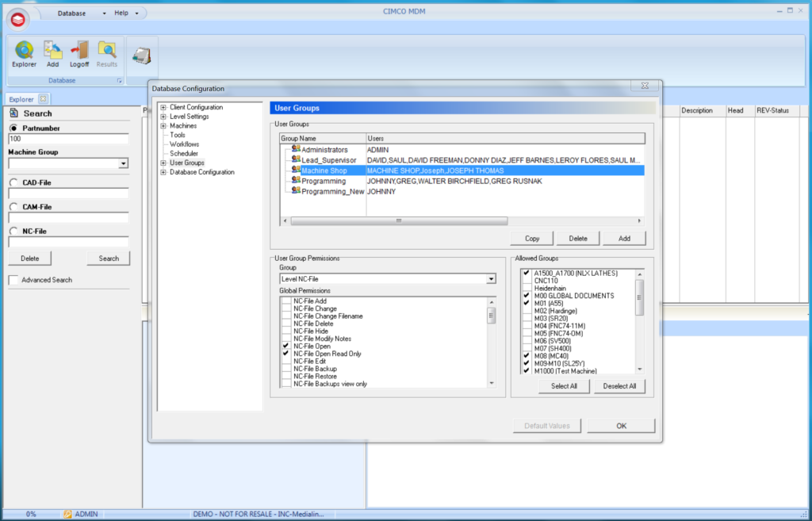Select Scheduler in the configuration tree

pos(184,154)
